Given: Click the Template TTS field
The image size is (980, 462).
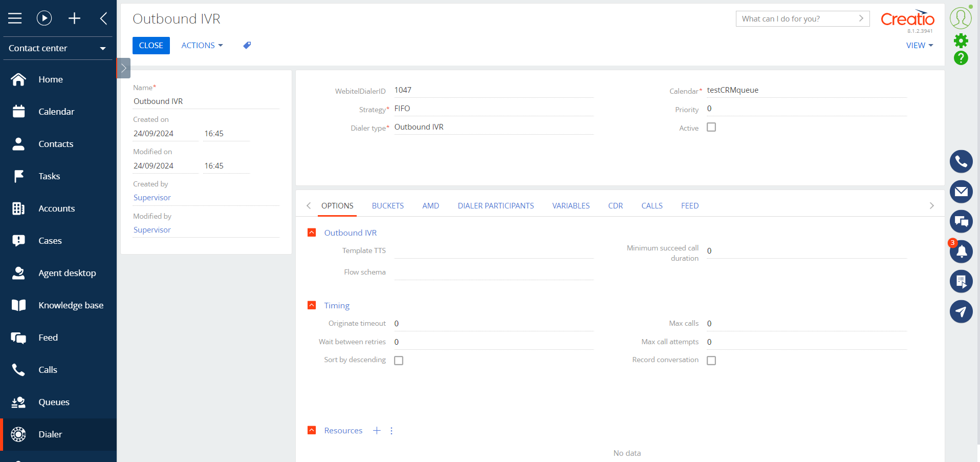Looking at the screenshot, I should (x=494, y=251).
